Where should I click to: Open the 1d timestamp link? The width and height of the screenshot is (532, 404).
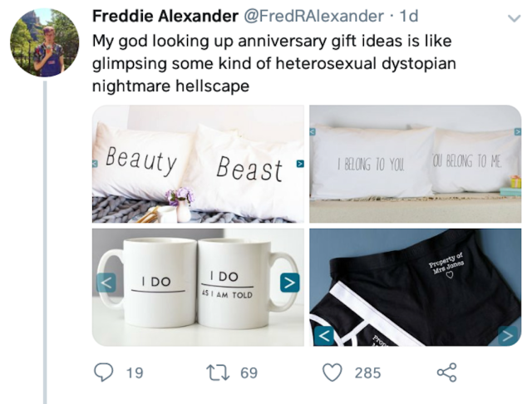pyautogui.click(x=408, y=16)
